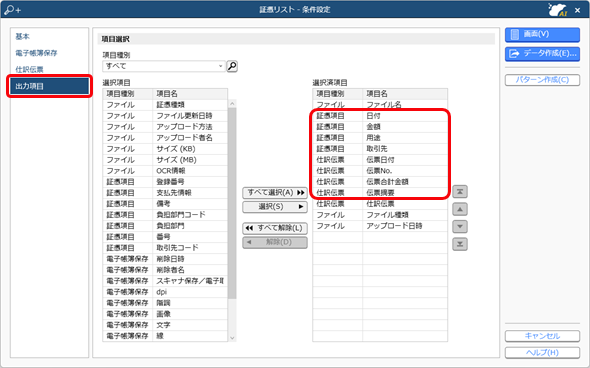Select アップロード日時 in 選択済項目
590x368 pixels.
pyautogui.click(x=380, y=226)
